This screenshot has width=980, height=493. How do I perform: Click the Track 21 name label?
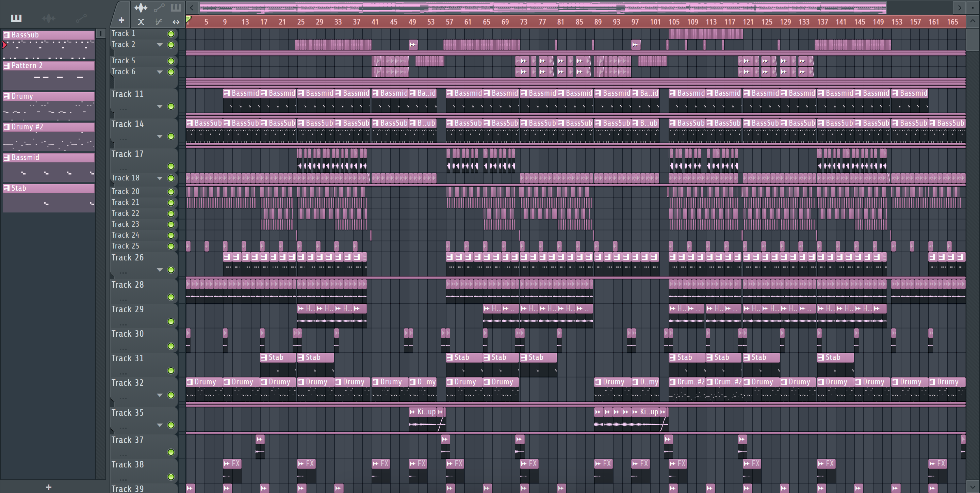point(125,202)
